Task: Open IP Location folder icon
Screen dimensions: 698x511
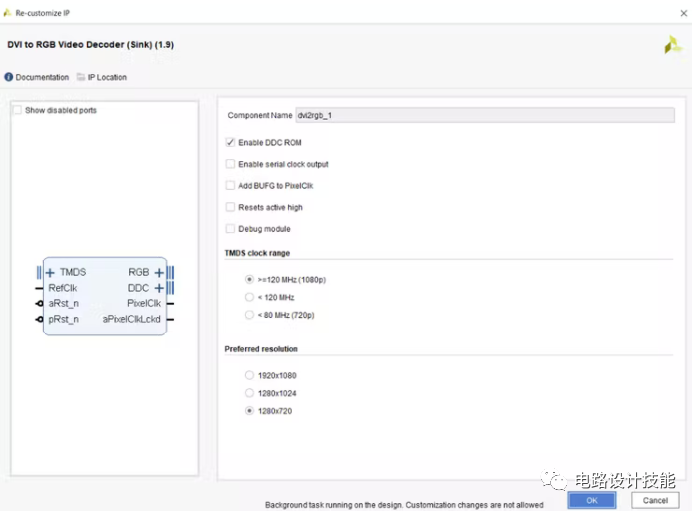Action: point(81,77)
